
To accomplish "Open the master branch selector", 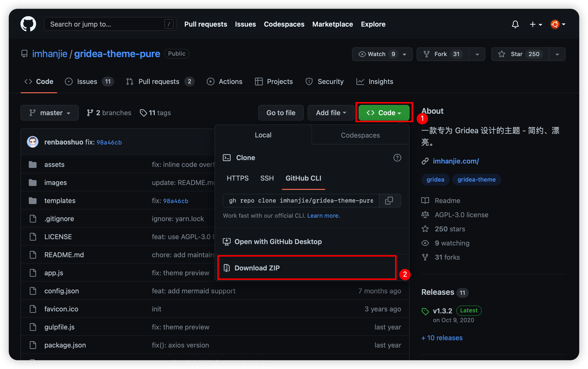I will [49, 113].
